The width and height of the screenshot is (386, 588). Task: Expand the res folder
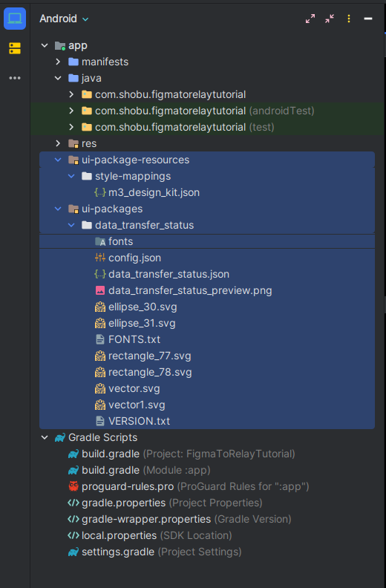pos(58,143)
